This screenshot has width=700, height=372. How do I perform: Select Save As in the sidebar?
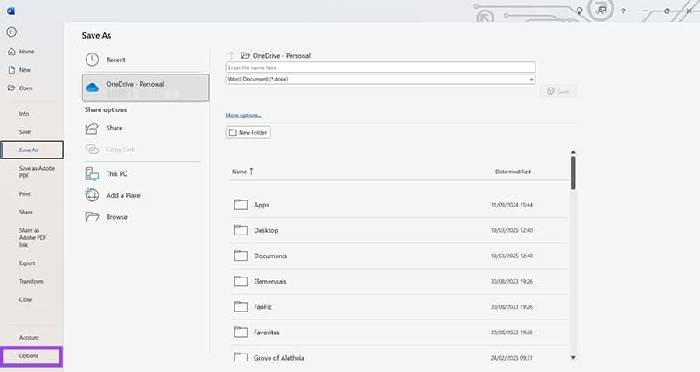pyautogui.click(x=32, y=150)
